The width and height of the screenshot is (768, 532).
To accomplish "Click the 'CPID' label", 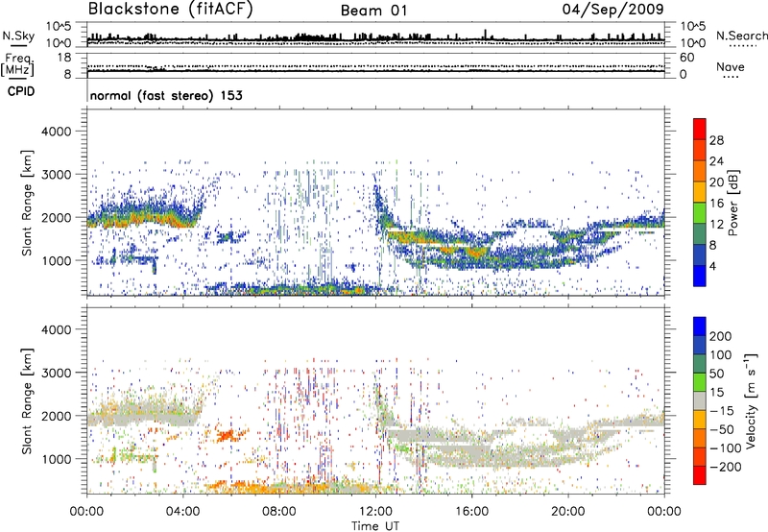I will pyautogui.click(x=21, y=91).
